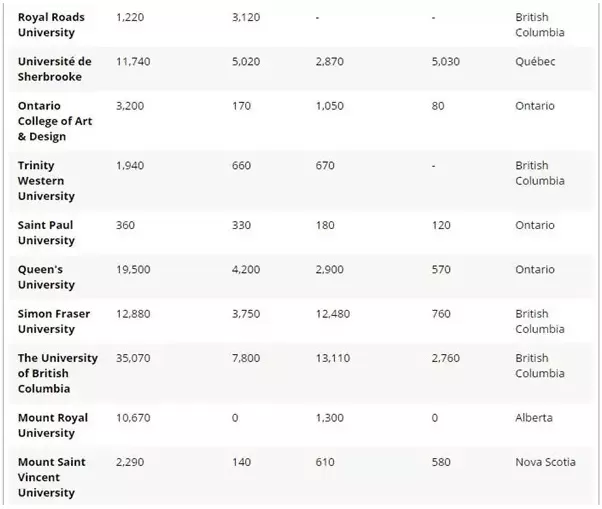Select the 5,030 value in Sherbrooke row
Screen dimensions: 602x509
pos(445,61)
